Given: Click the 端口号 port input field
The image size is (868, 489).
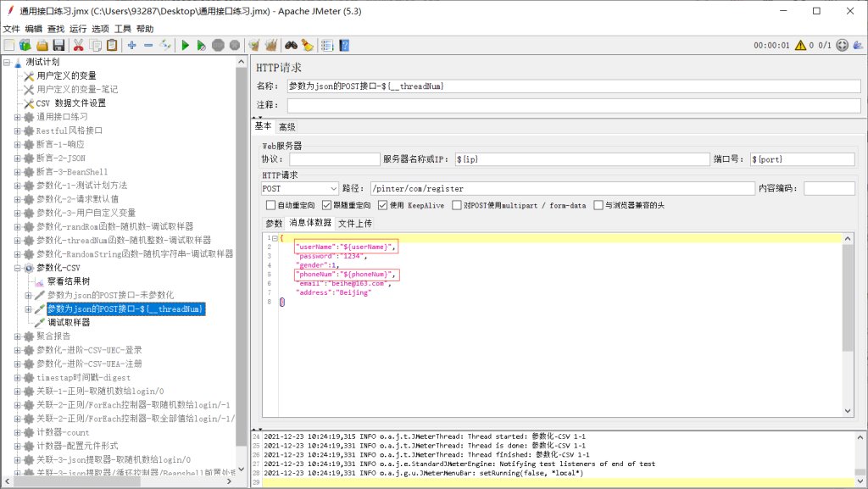Looking at the screenshot, I should (802, 159).
